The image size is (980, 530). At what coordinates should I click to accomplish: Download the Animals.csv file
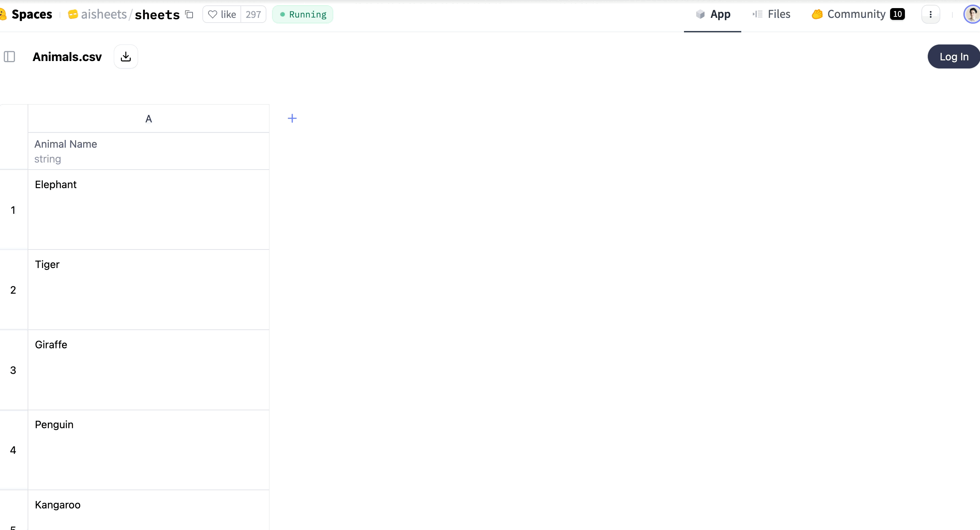(126, 57)
